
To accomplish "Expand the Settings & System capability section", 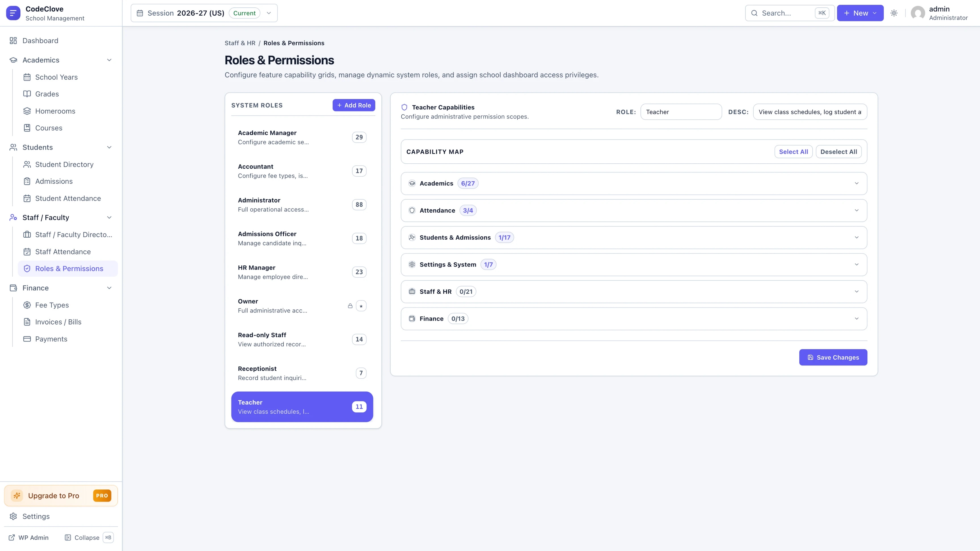I will click(x=634, y=265).
